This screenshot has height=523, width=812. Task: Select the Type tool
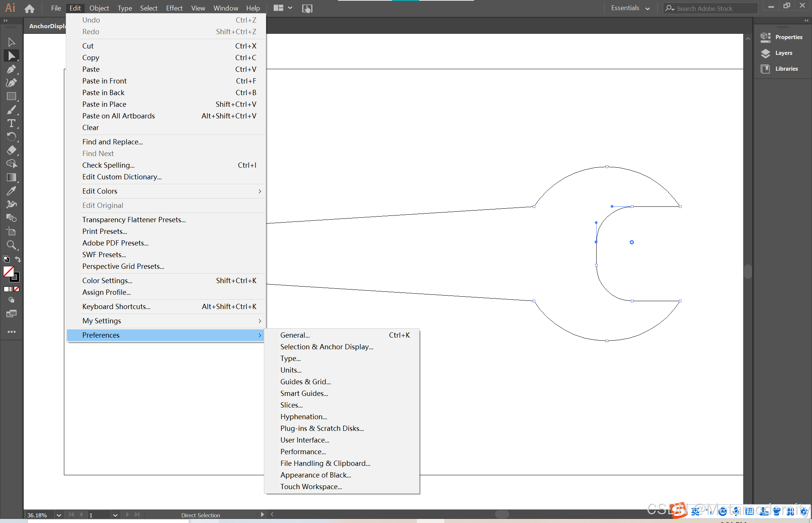(x=11, y=123)
